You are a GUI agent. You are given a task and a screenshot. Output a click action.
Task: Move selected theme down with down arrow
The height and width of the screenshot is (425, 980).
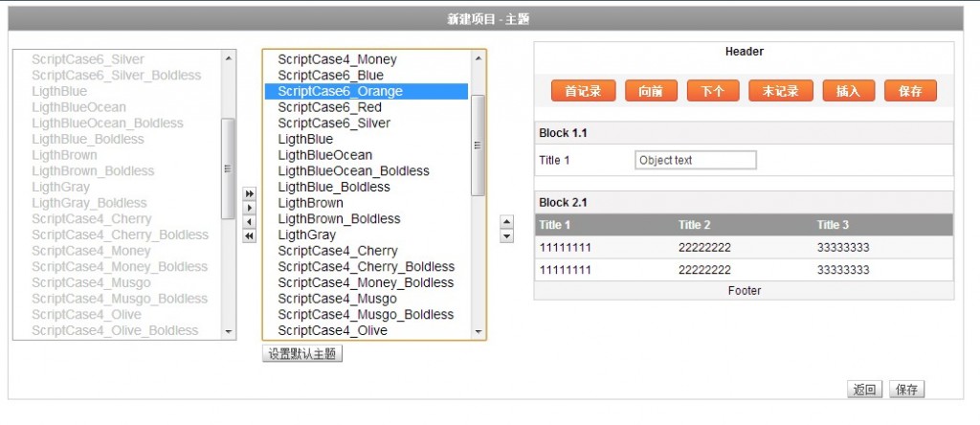[507, 236]
